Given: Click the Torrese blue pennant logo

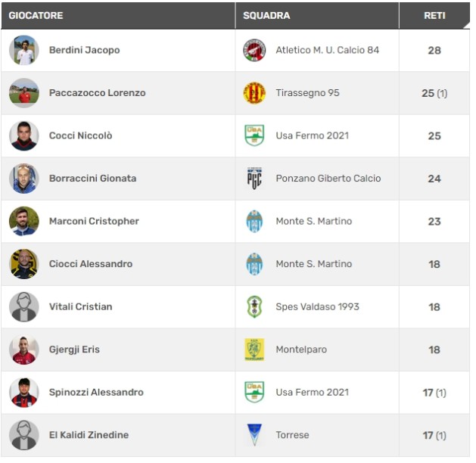Looking at the screenshot, I should (254, 434).
